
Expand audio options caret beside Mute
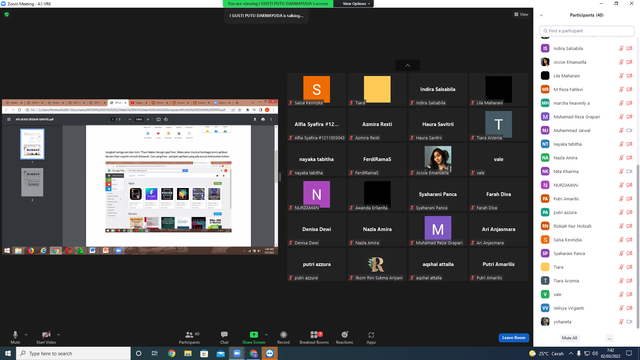[x=26, y=335]
